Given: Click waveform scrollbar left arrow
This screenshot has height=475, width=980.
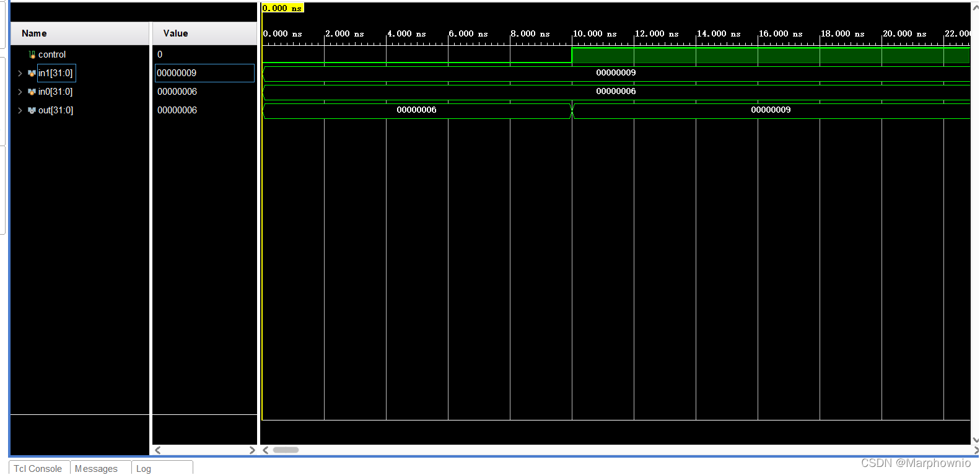Looking at the screenshot, I should (x=265, y=450).
